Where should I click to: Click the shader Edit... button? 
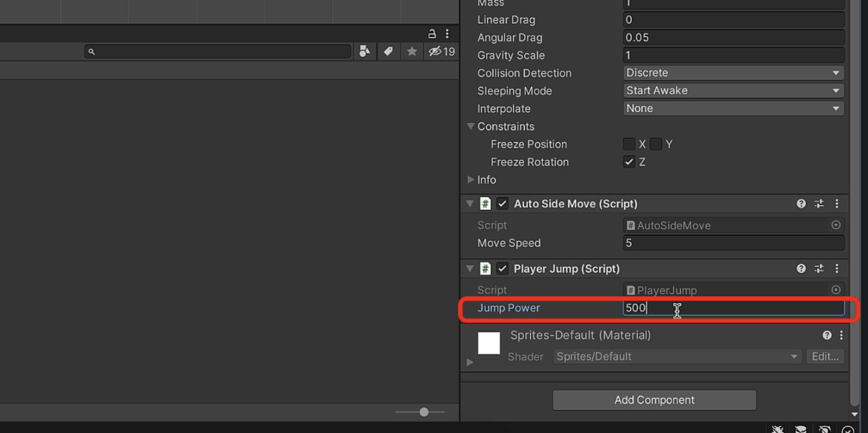click(x=825, y=357)
